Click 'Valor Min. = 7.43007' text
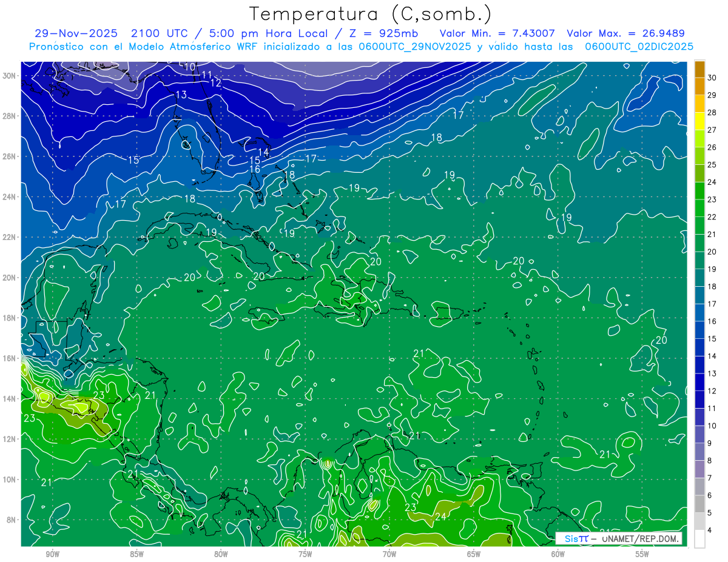 pos(497,33)
